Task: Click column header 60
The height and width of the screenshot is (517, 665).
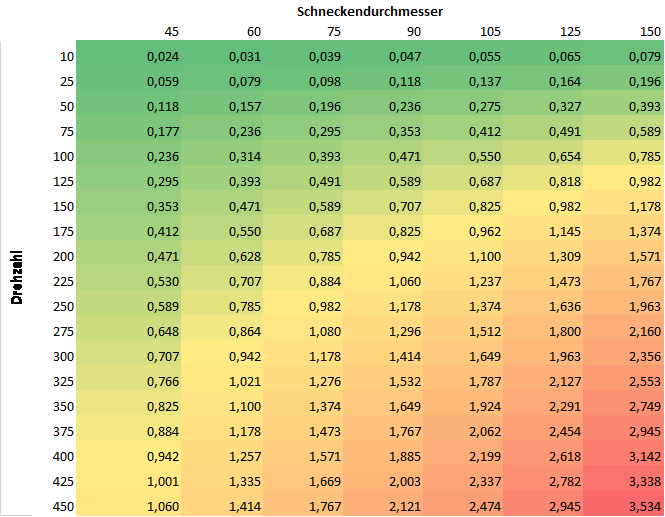Action: 253,32
